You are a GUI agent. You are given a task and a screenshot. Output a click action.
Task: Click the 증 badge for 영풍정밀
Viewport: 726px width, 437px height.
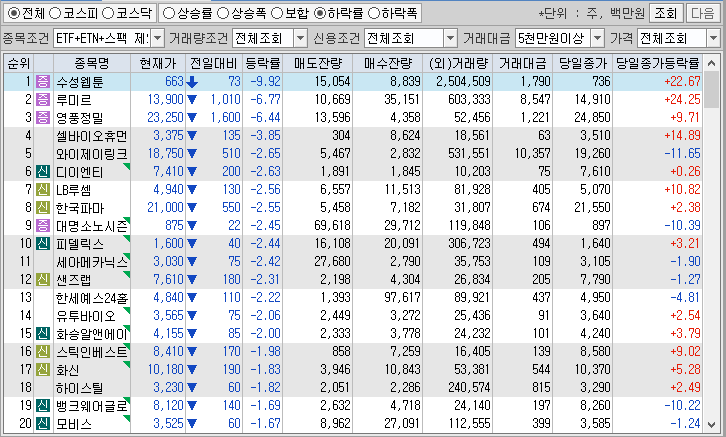43,118
